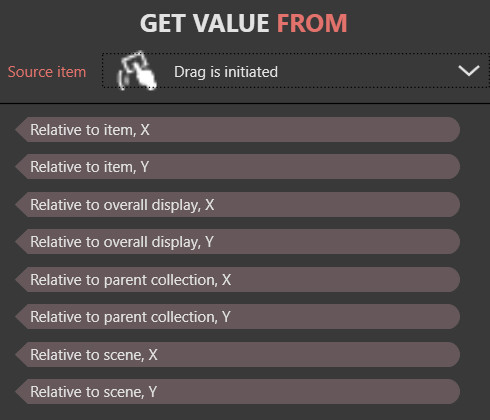The height and width of the screenshot is (420, 490).
Task: Click pointed left tip of 'Relative to scene, Y'
Action: (21, 392)
